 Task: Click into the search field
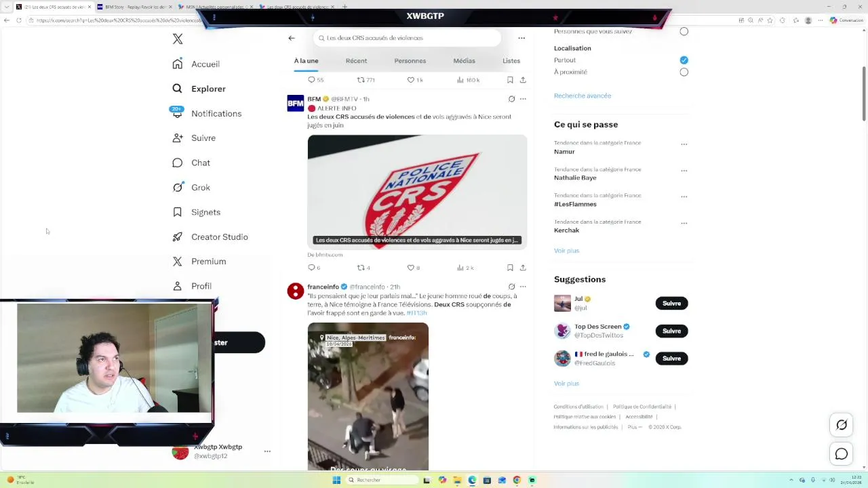click(x=407, y=38)
